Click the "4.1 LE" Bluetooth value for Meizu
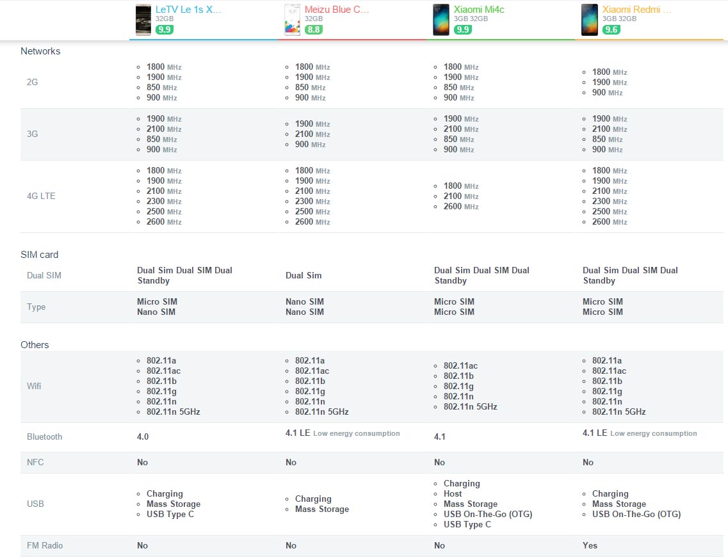 [298, 433]
